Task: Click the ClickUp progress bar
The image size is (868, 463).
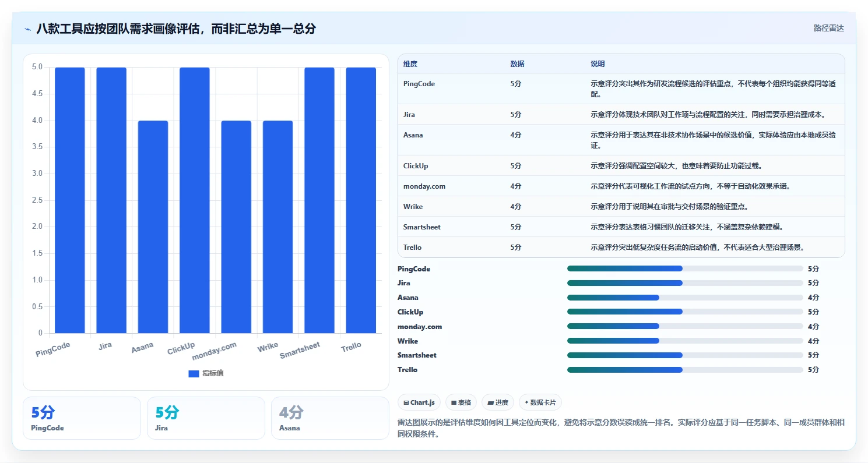Action: (685, 312)
